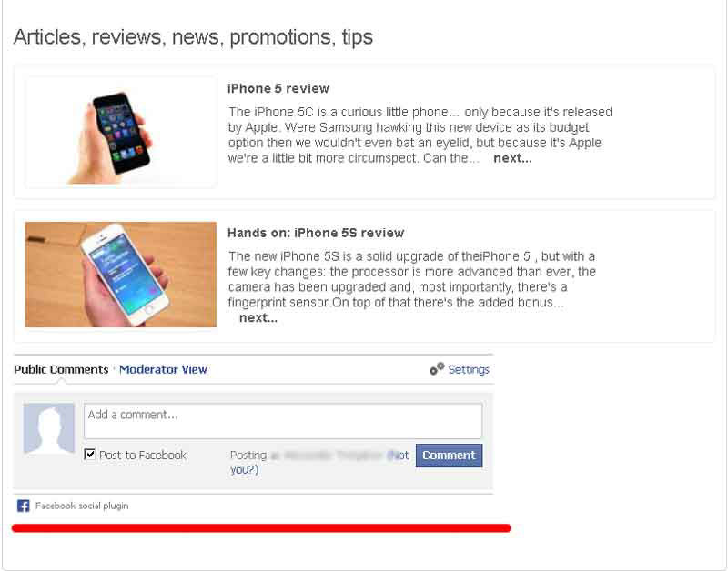The width and height of the screenshot is (728, 571).
Task: Open the Settings link
Action: 469,369
